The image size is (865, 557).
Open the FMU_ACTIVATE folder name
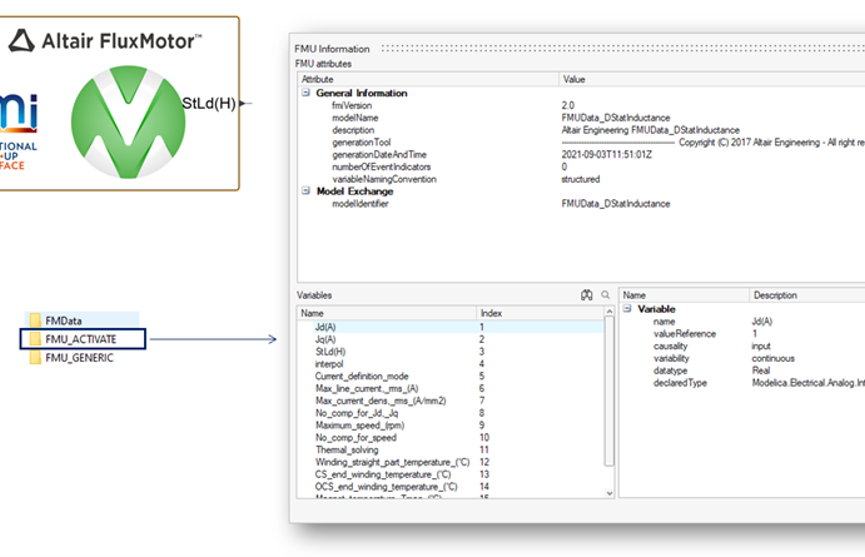tap(81, 339)
